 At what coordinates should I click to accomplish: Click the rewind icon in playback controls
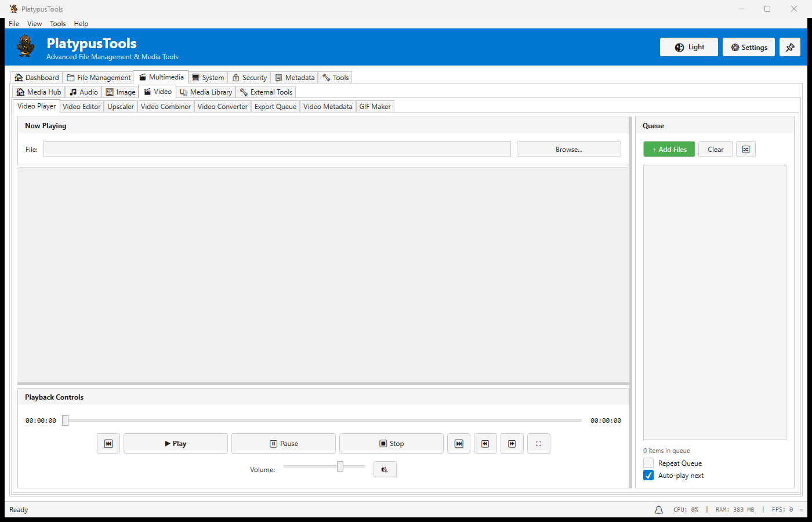pyautogui.click(x=485, y=443)
